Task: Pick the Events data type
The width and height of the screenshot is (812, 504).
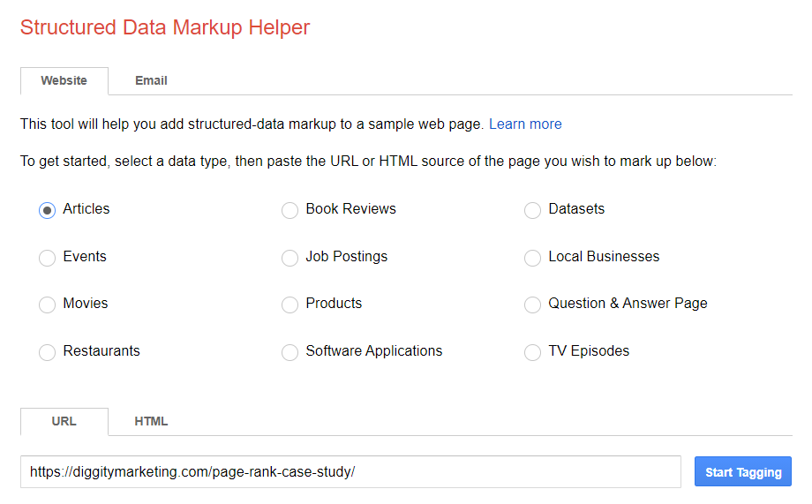Action: point(48,258)
